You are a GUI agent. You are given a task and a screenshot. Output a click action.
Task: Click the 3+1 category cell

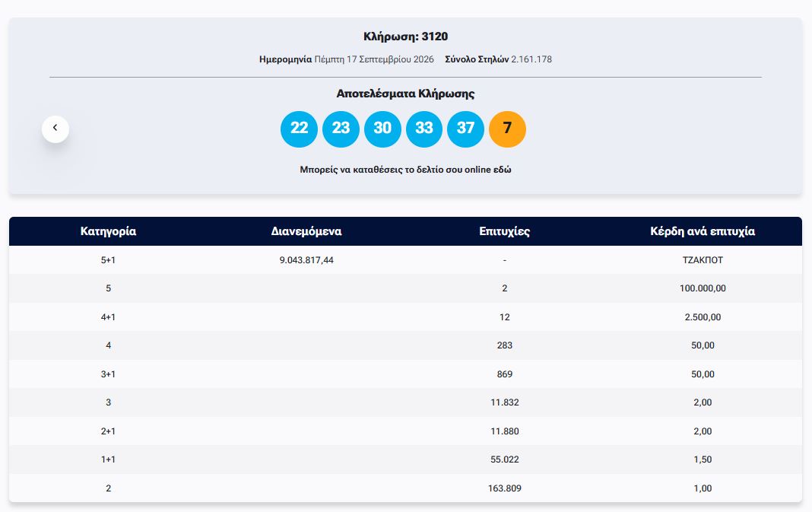[x=108, y=374]
